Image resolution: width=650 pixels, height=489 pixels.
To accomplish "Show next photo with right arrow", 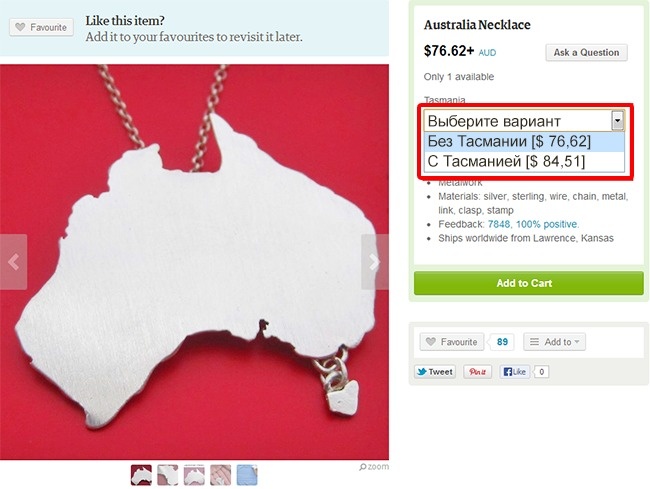I will [374, 262].
